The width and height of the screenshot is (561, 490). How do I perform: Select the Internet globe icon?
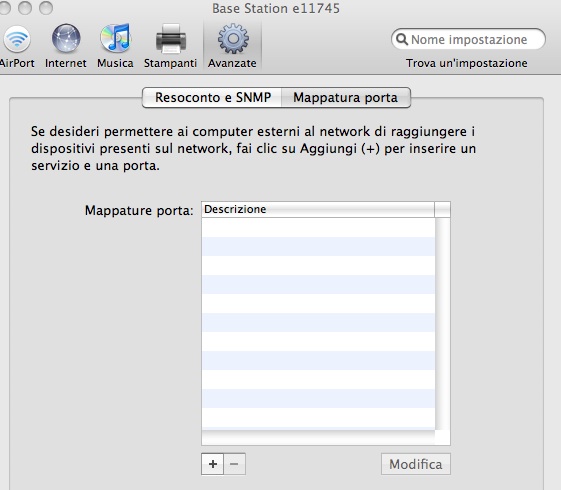pos(66,38)
